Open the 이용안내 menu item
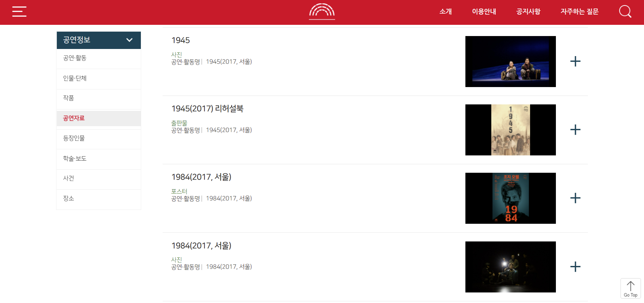Viewport: 644px width, 303px height. click(x=484, y=12)
